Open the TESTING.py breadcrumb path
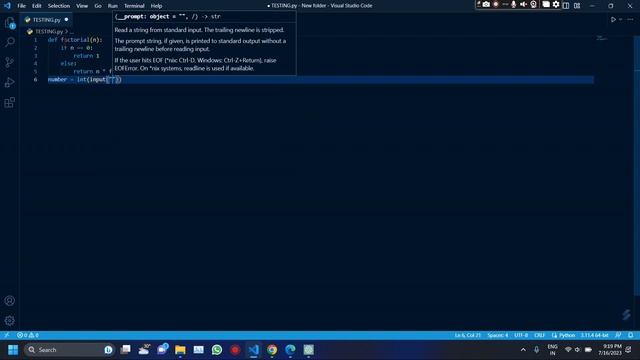The width and height of the screenshot is (640, 360). (49, 31)
